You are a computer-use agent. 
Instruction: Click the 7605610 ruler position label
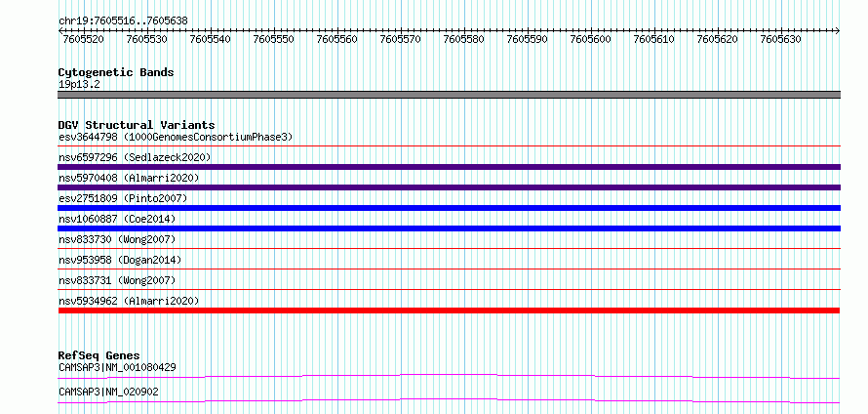[653, 39]
